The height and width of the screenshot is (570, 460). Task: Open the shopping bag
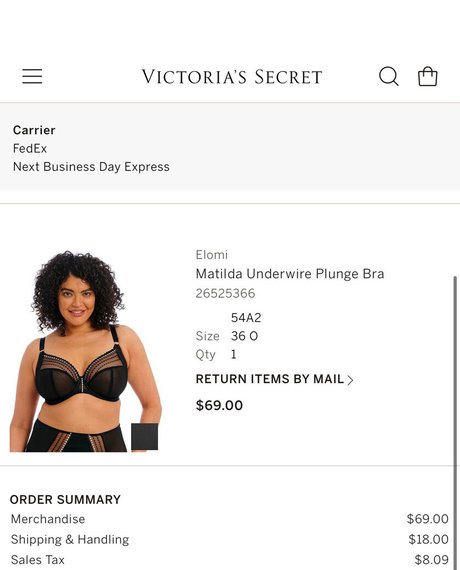point(428,76)
